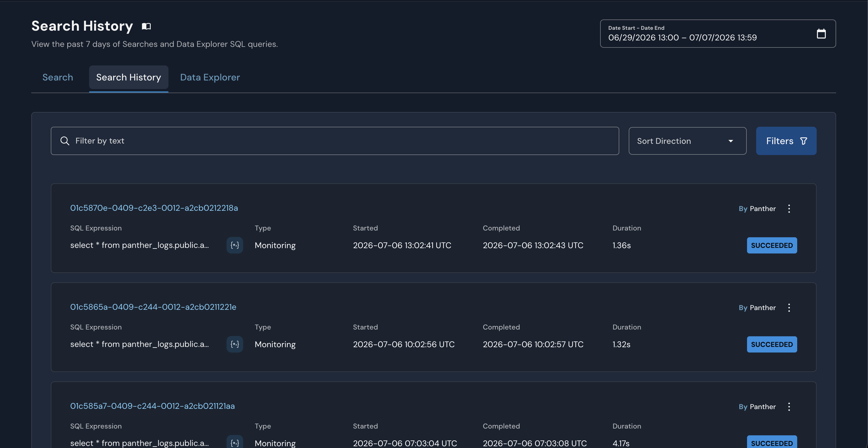The height and width of the screenshot is (448, 868).
Task: Click Monitoring type in 01c5870e card
Action: pyautogui.click(x=275, y=246)
